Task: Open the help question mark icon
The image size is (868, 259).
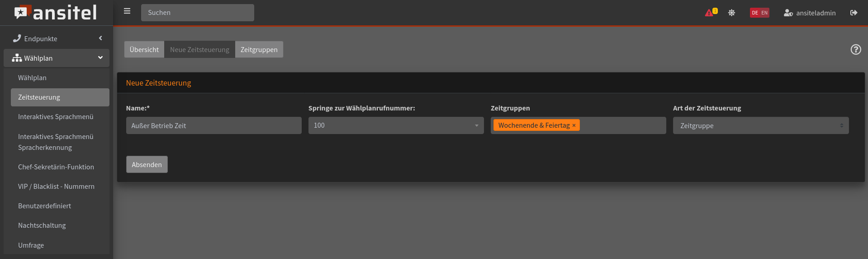Action: (x=855, y=49)
